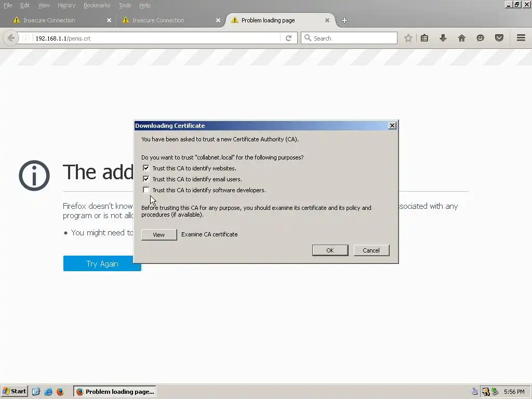Click the Try Again button
The height and width of the screenshot is (399, 532).
pos(102,263)
